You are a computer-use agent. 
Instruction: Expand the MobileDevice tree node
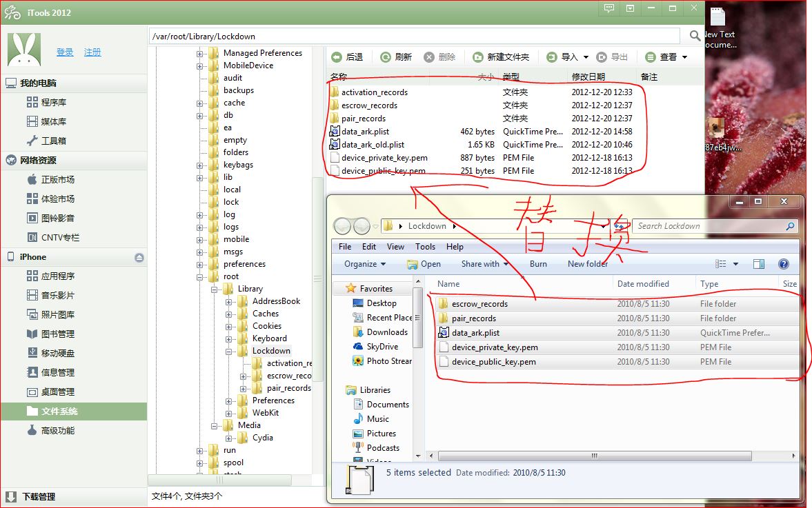pos(199,66)
